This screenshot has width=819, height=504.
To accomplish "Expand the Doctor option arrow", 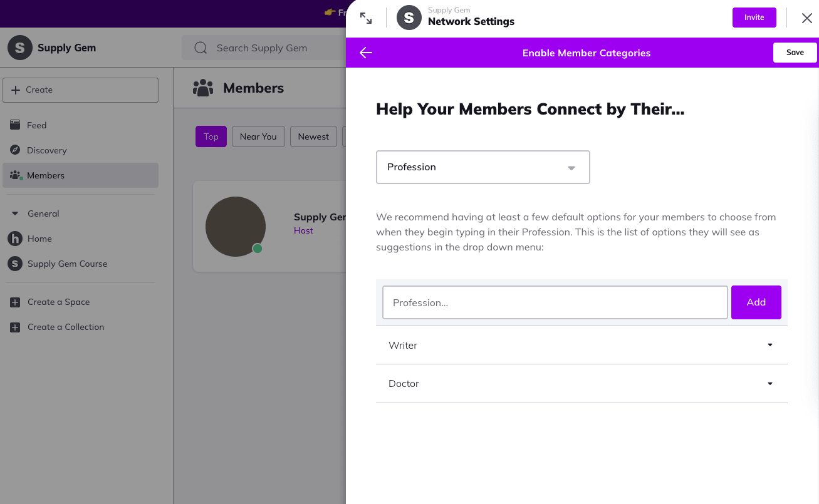I will click(770, 384).
